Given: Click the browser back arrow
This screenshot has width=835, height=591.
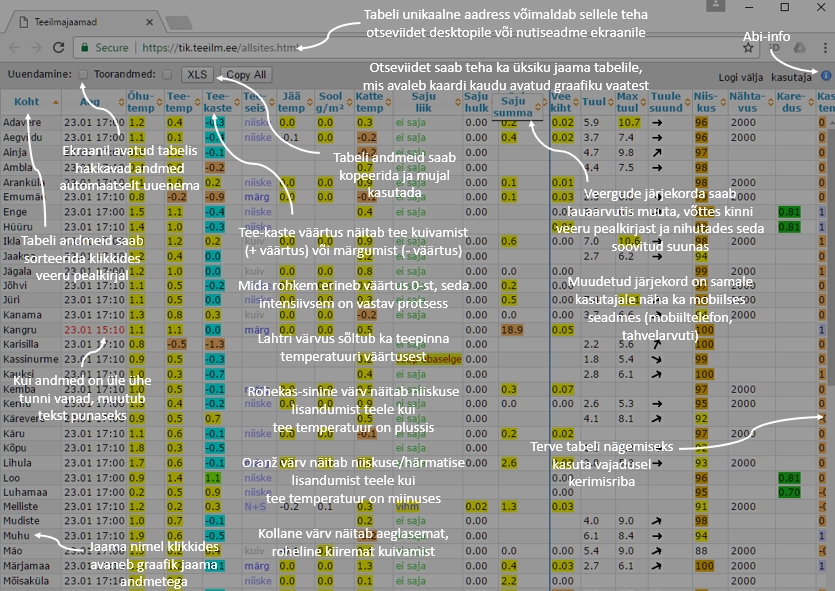Looking at the screenshot, I should 14,47.
